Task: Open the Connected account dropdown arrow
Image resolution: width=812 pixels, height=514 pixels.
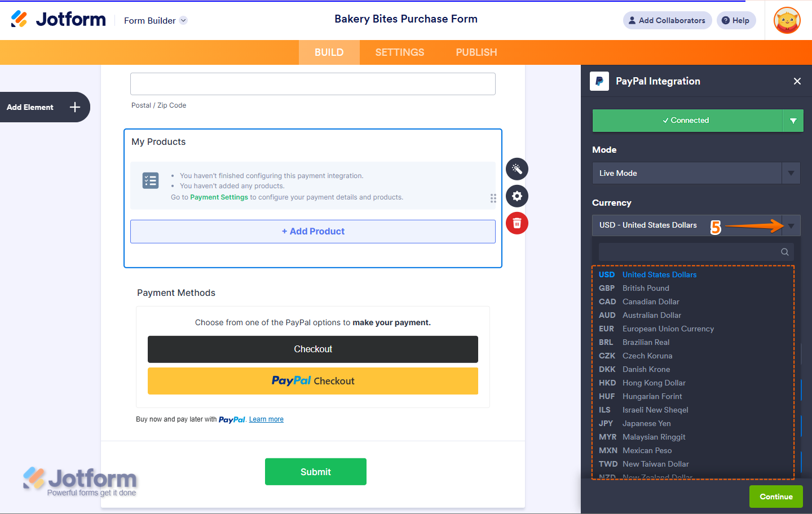Action: [x=793, y=121]
